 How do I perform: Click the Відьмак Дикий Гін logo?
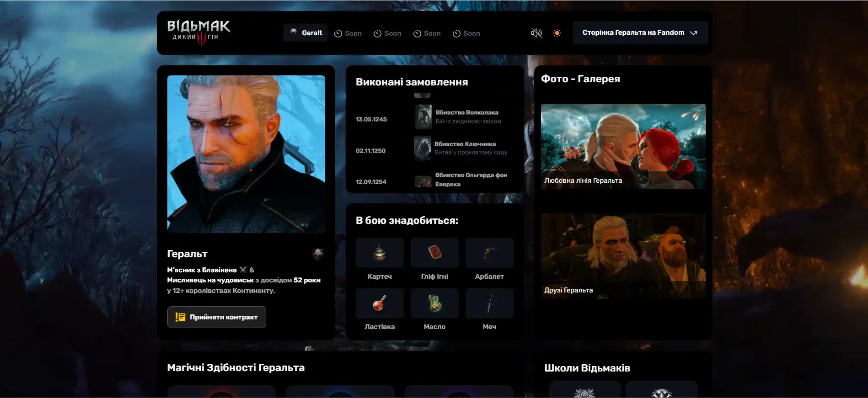198,32
